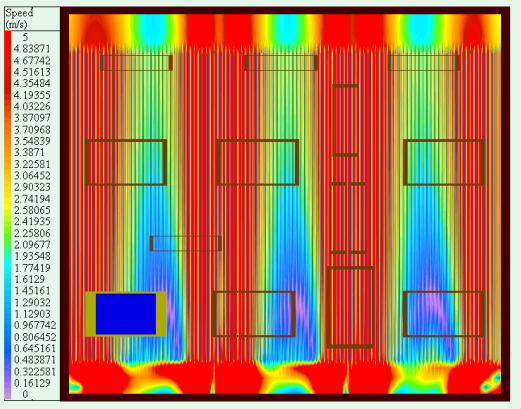Image resolution: width=521 pixels, height=409 pixels.
Task: Click legend value 4.03226
Action: coord(32,106)
